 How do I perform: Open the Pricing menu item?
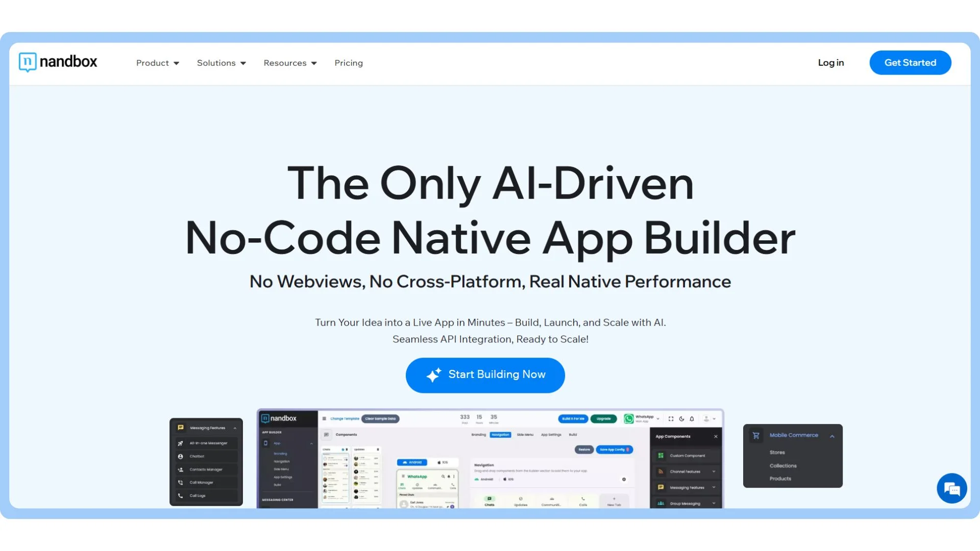click(x=349, y=63)
